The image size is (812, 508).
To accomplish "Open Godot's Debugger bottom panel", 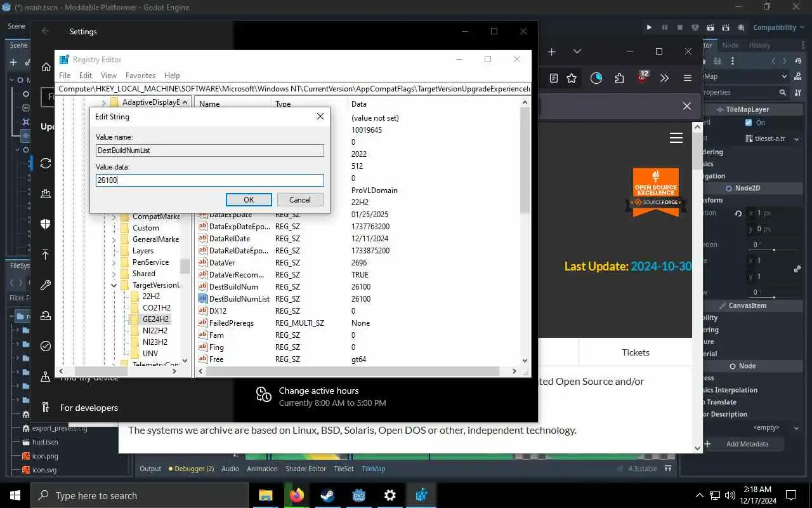I will tap(191, 469).
